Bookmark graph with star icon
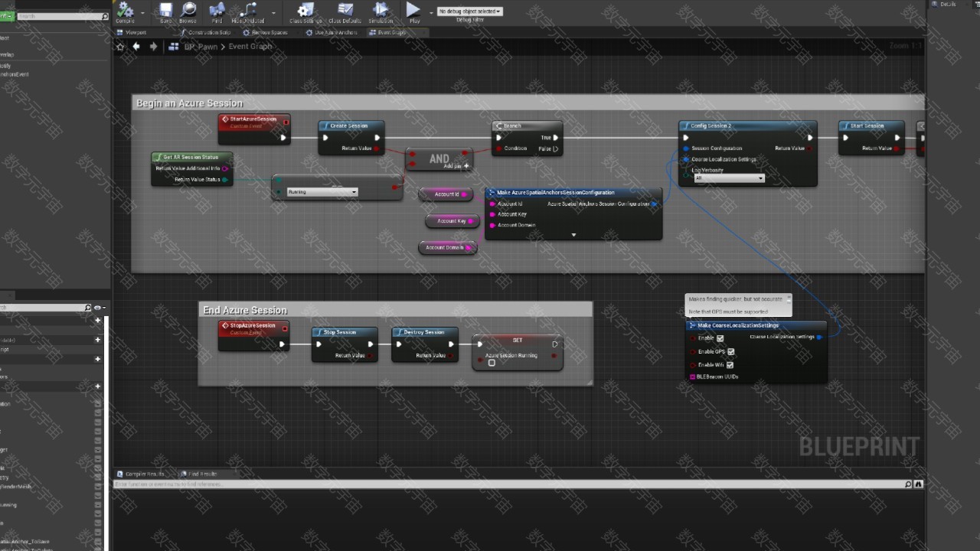The width and height of the screenshot is (980, 551). [x=120, y=47]
